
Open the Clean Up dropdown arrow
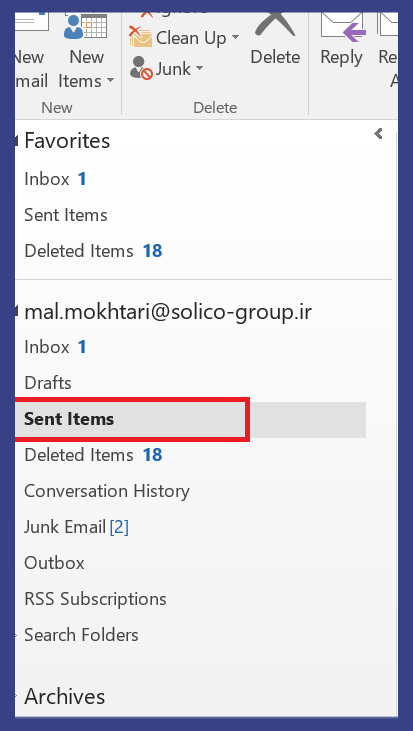(x=235, y=37)
